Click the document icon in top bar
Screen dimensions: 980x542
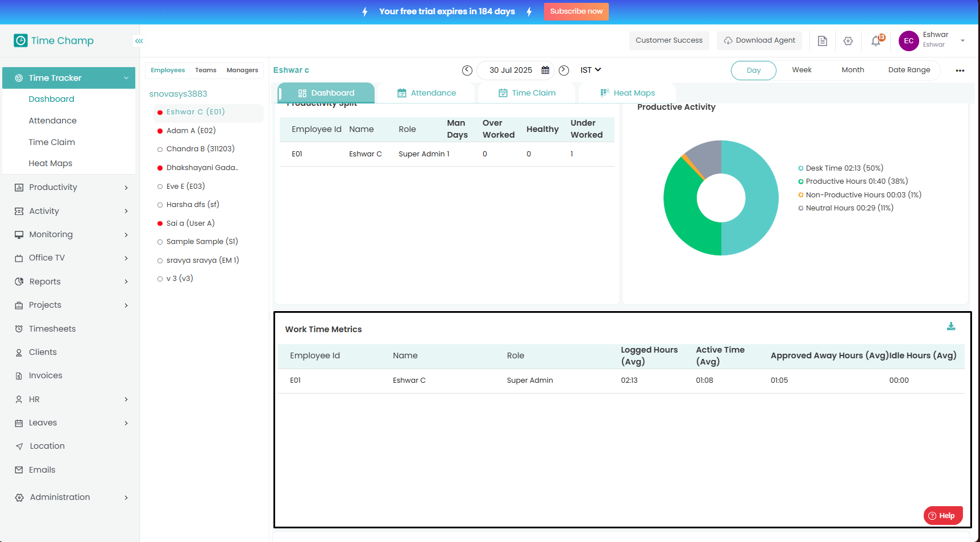click(822, 41)
